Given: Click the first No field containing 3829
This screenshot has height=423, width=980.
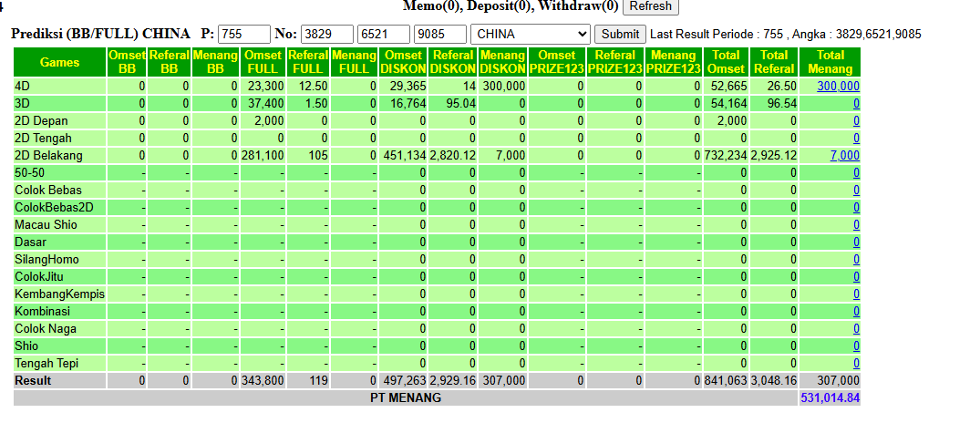Looking at the screenshot, I should pyautogui.click(x=327, y=35).
